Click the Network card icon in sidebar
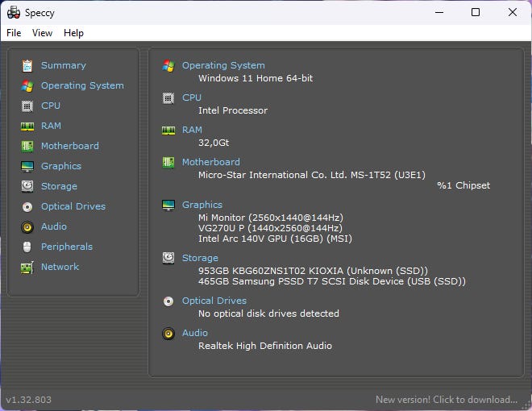 [27, 268]
